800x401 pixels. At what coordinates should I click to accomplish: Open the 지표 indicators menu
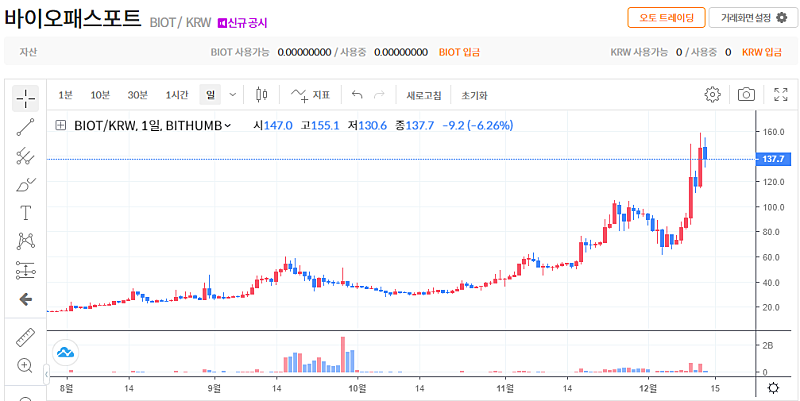310,95
